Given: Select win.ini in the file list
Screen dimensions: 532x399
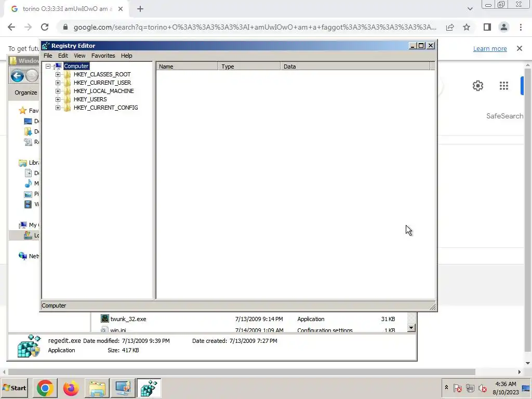Looking at the screenshot, I should point(118,329).
